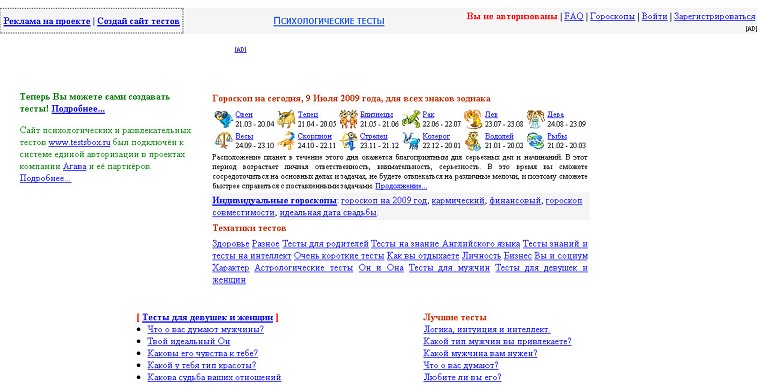Image resolution: width=757 pixels, height=385 pixels.
Task: Open гороскоп на 2009 год link
Action: (384, 200)
